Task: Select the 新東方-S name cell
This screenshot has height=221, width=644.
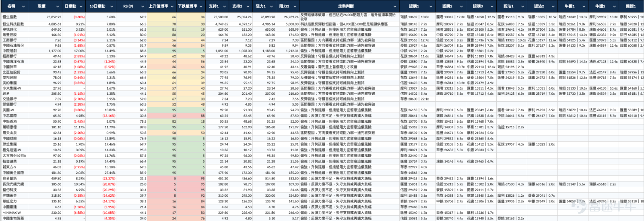Action: pyautogui.click(x=14, y=167)
